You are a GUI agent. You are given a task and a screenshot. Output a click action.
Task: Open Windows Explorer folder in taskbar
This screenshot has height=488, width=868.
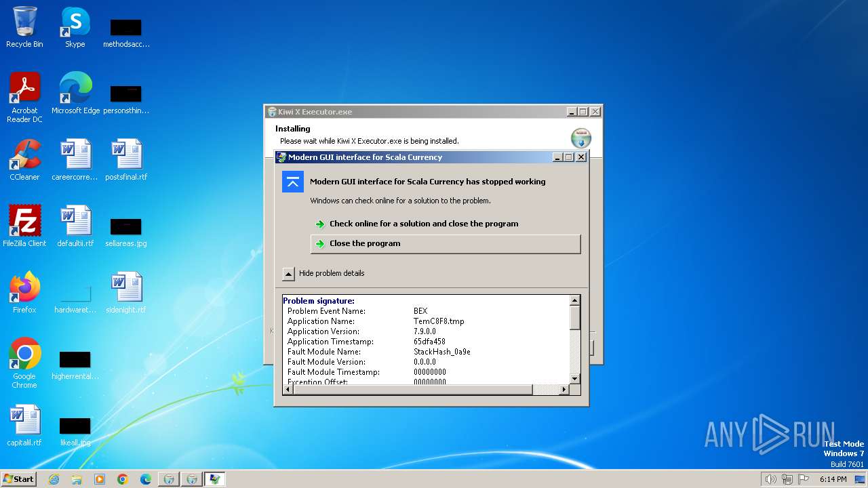click(77, 479)
